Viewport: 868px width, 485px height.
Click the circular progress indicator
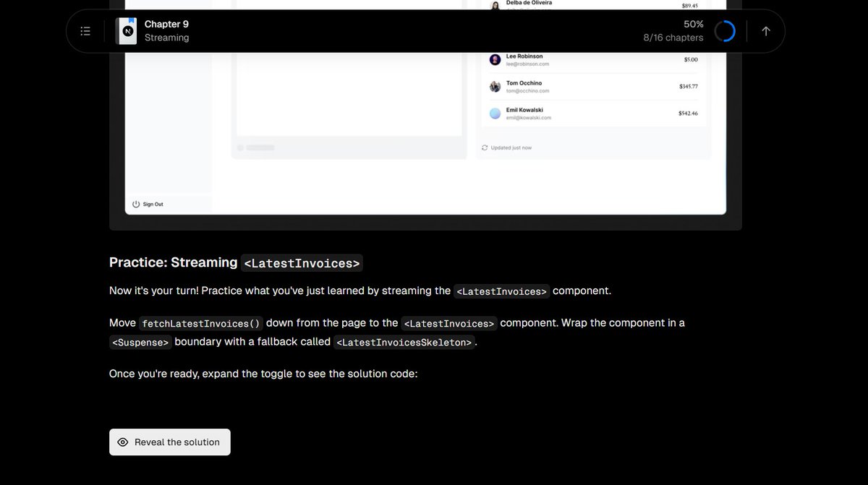click(x=725, y=31)
